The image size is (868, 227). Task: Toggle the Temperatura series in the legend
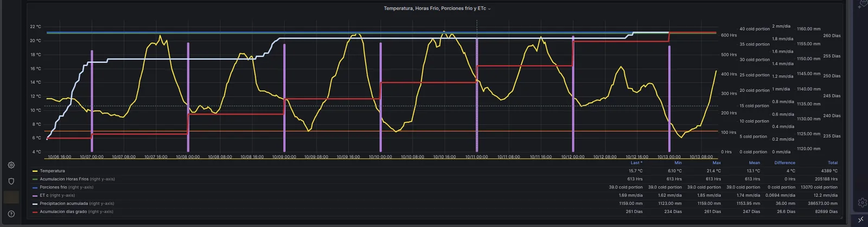pos(52,171)
